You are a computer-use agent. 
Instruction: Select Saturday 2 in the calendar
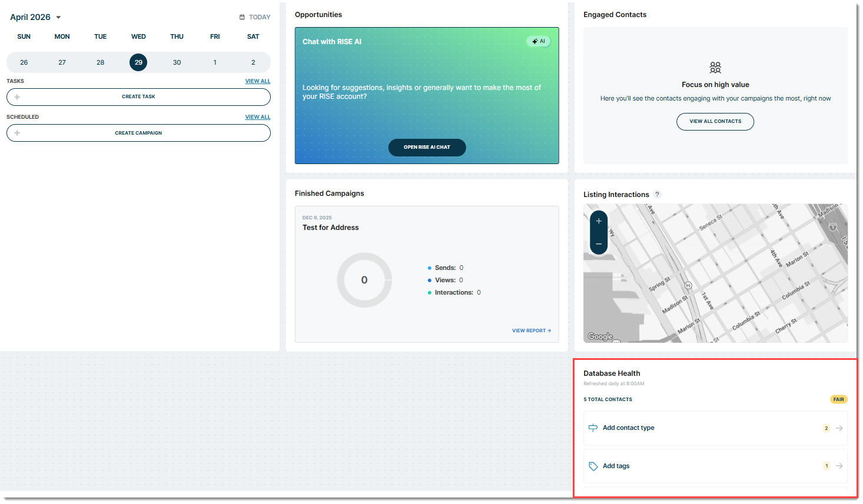coord(253,62)
